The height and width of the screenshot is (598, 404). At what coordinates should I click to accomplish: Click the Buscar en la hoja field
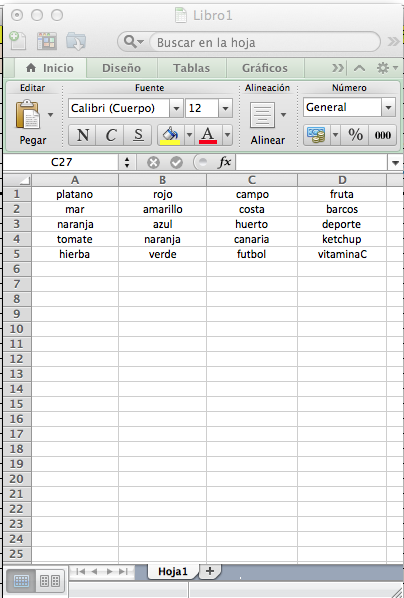click(265, 42)
